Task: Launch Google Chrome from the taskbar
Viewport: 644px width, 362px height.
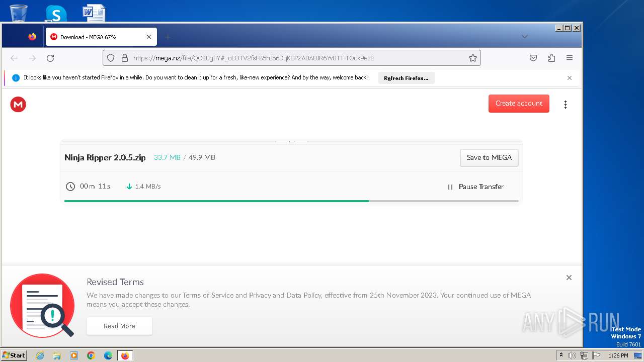Action: [x=91, y=355]
